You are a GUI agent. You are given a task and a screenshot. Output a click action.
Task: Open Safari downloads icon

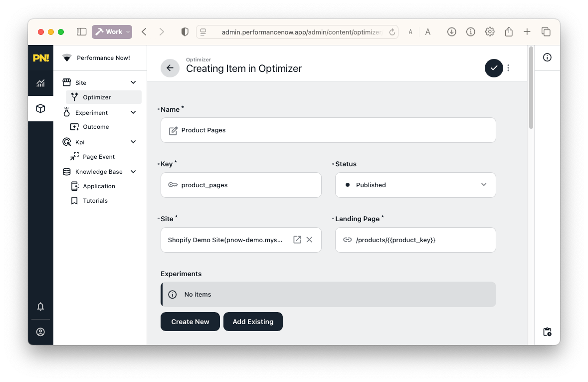pyautogui.click(x=451, y=32)
